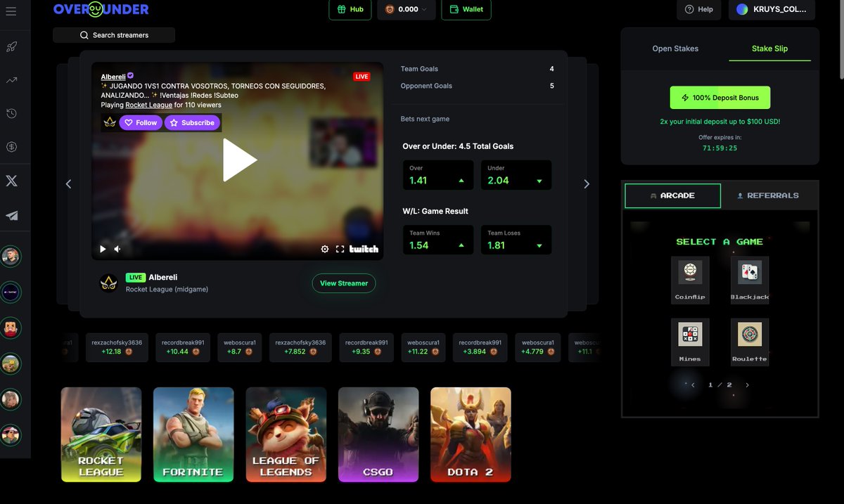This screenshot has width=844, height=504.
Task: Go to the previous featured stream
Action: tap(68, 184)
